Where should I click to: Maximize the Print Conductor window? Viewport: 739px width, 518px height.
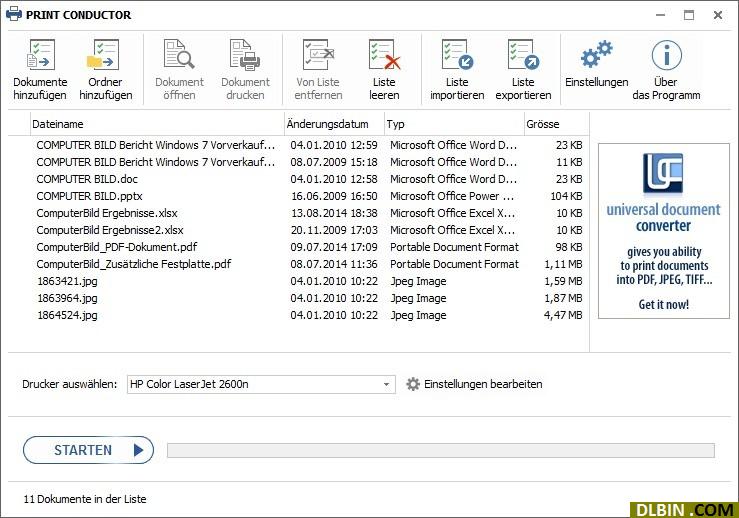tap(689, 15)
